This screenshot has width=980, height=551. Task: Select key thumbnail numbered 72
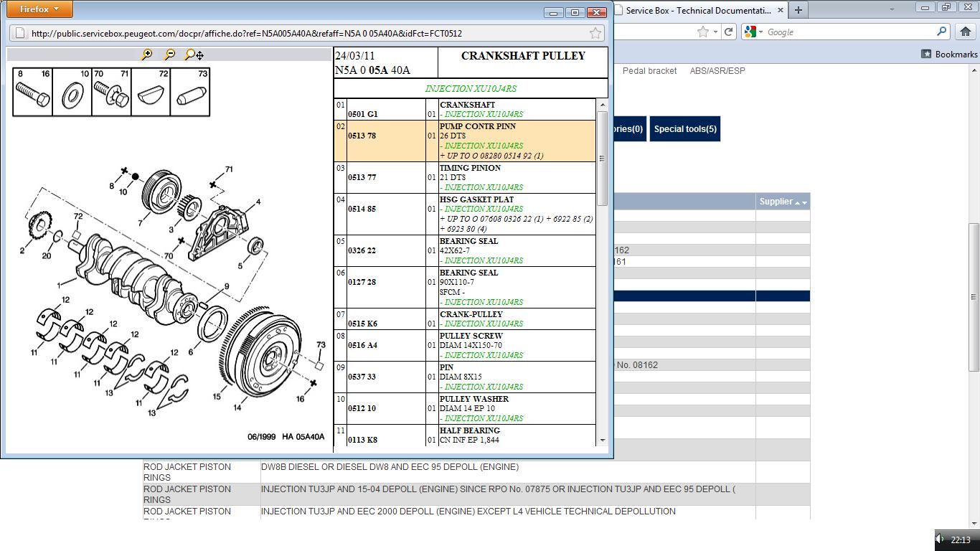(151, 92)
